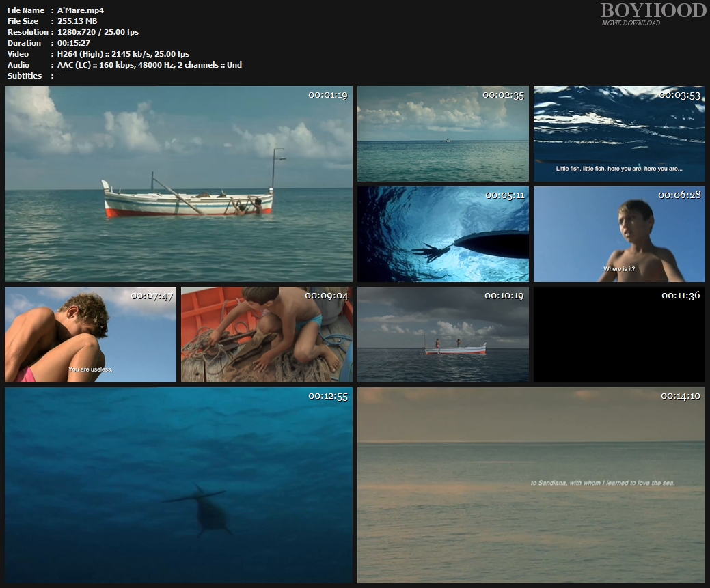Click the file name text A'Mare.mp4
This screenshot has height=588, width=710.
coord(81,10)
